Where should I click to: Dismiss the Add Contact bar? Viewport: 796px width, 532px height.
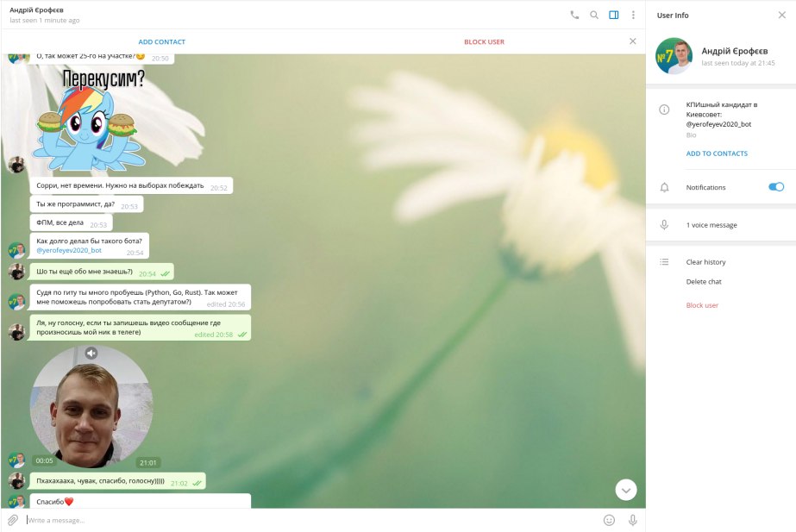coord(632,41)
